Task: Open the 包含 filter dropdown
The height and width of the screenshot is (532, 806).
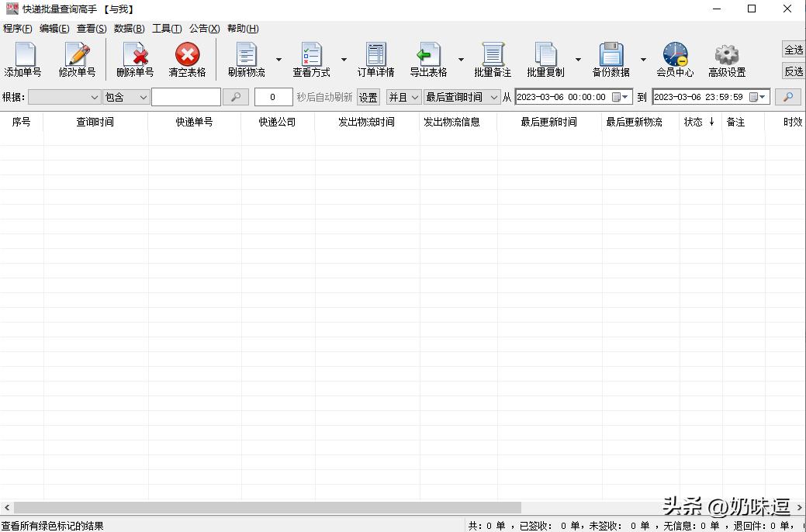Action: 126,97
